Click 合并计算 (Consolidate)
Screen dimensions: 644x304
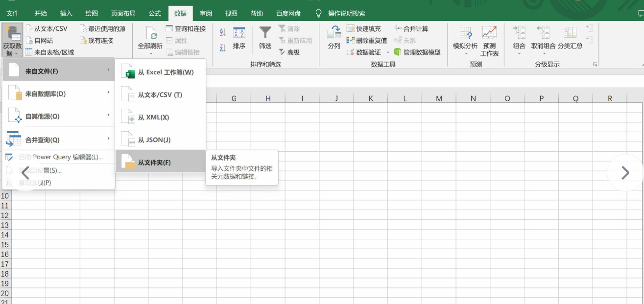[x=411, y=29]
